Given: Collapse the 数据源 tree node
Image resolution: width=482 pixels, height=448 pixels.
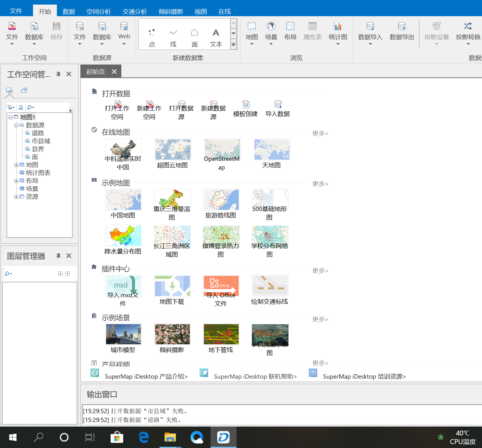Looking at the screenshot, I should pos(16,125).
